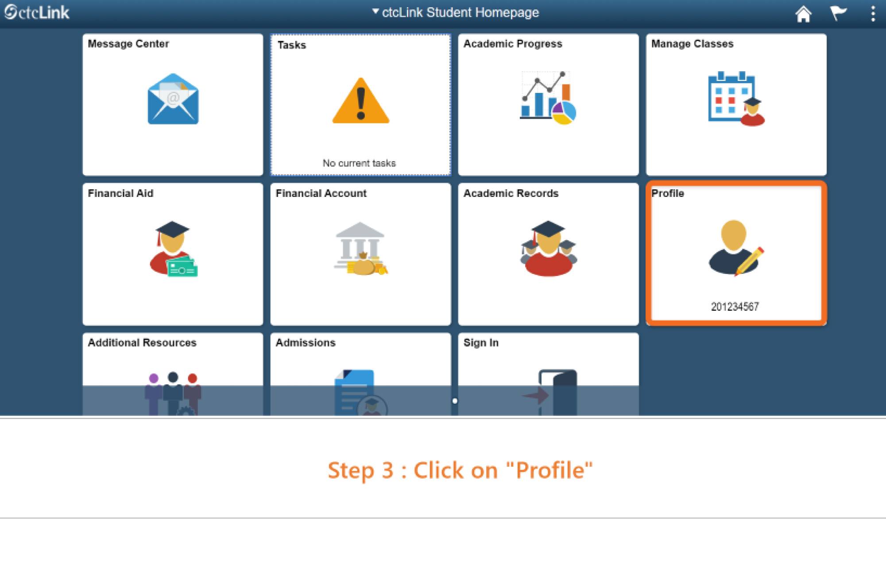Click the ctcLink logo
Screen dimensions: 886x588
(37, 12)
